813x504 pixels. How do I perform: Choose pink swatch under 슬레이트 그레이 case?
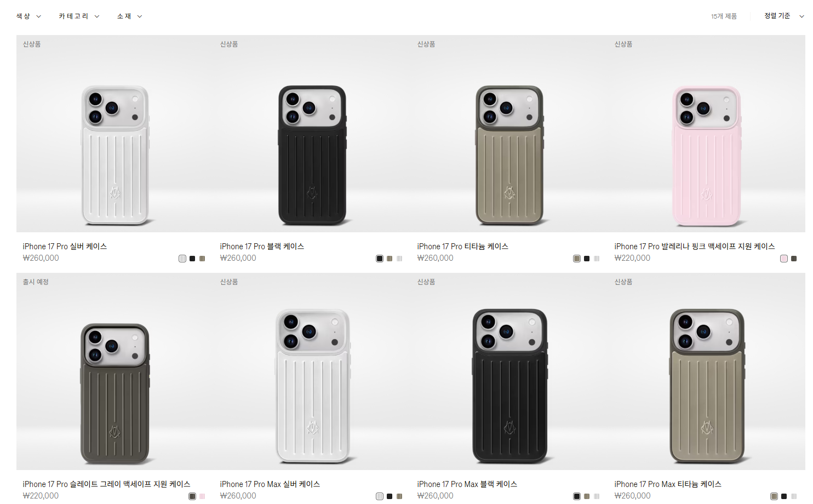click(202, 496)
